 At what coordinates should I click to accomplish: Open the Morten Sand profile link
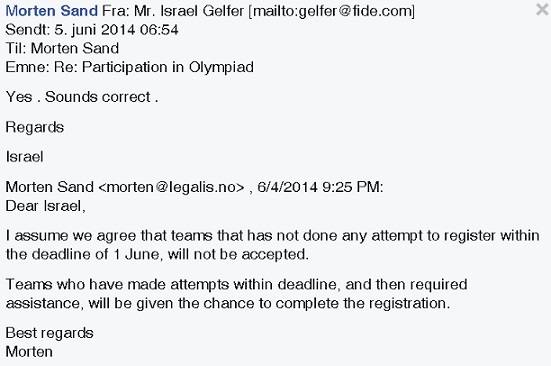click(52, 11)
